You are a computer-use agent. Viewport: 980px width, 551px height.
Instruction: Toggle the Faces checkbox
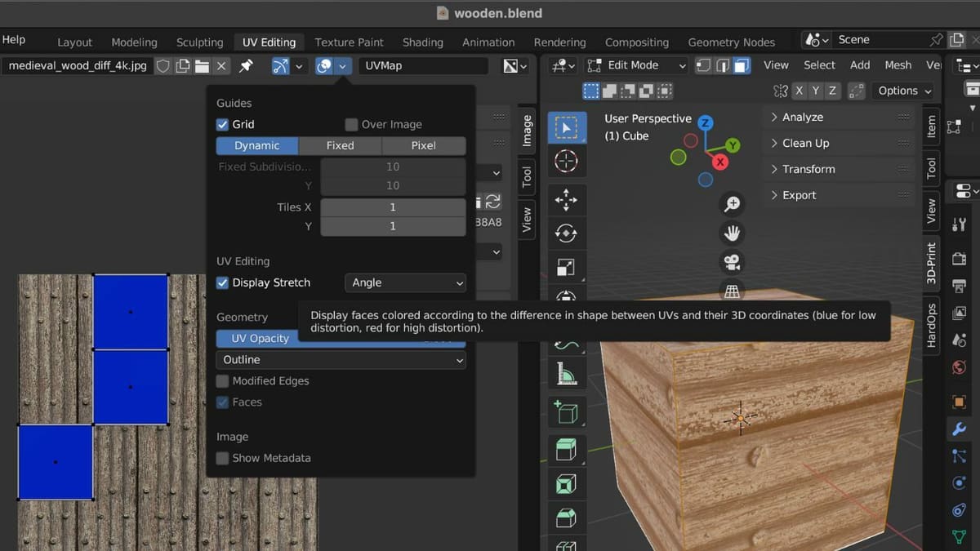tap(222, 402)
